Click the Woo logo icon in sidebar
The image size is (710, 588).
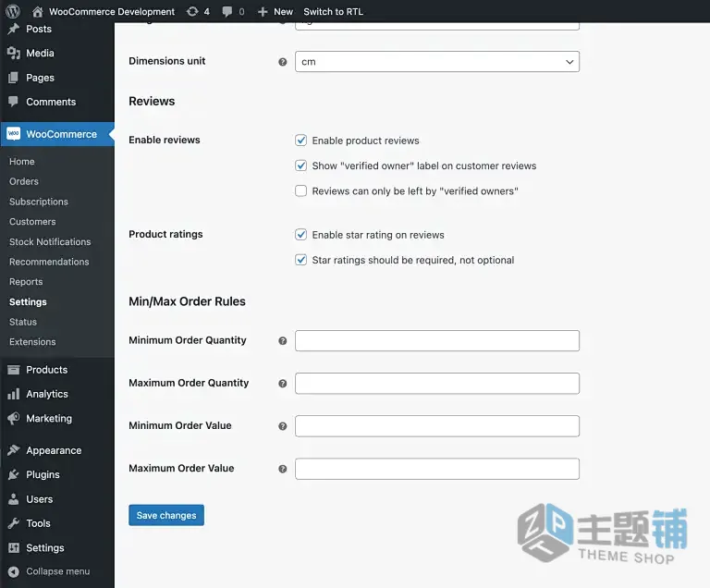14,134
